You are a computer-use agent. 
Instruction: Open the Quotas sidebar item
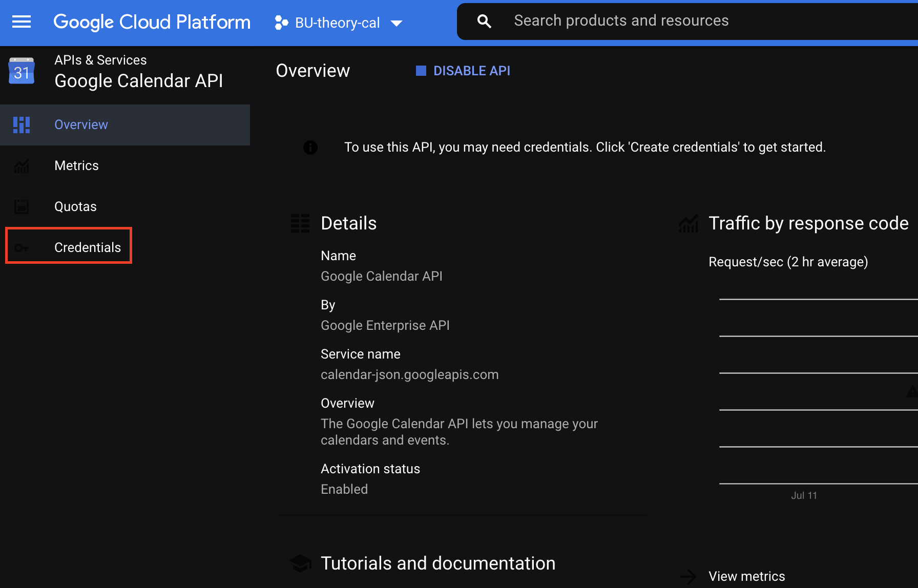tap(125, 207)
